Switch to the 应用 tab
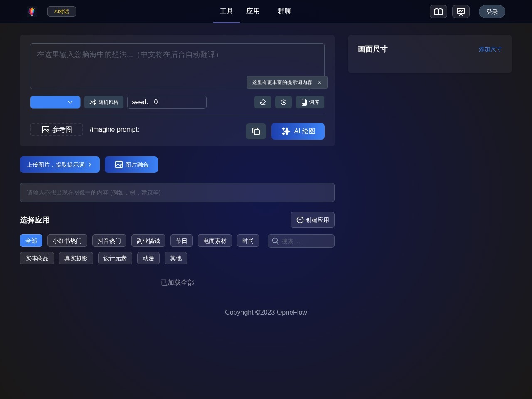The image size is (532, 399). click(x=253, y=11)
